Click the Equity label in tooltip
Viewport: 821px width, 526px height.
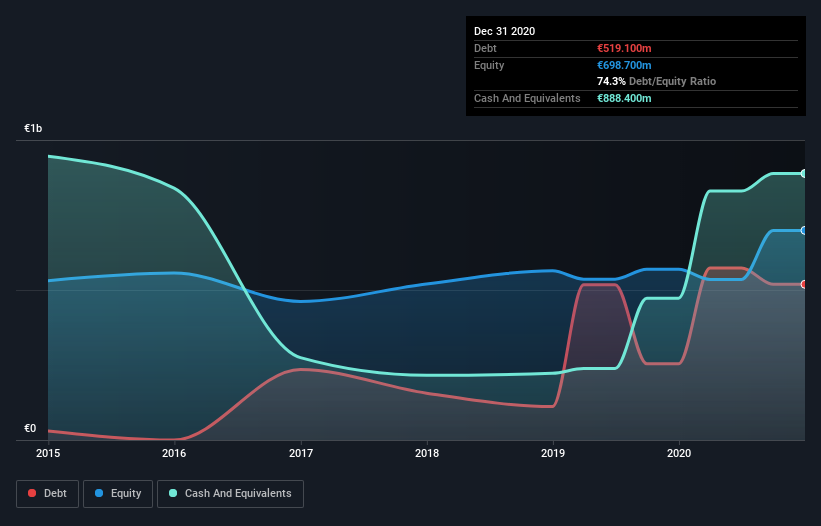[x=489, y=65]
